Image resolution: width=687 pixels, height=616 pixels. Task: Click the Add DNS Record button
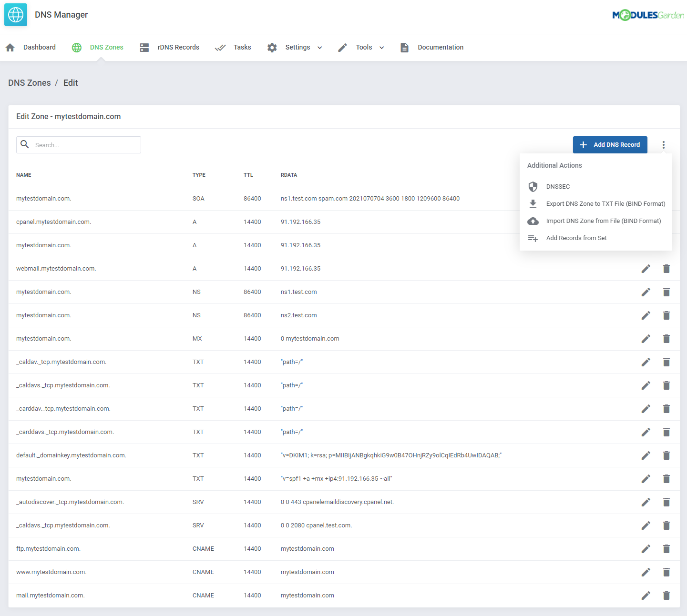(x=610, y=144)
